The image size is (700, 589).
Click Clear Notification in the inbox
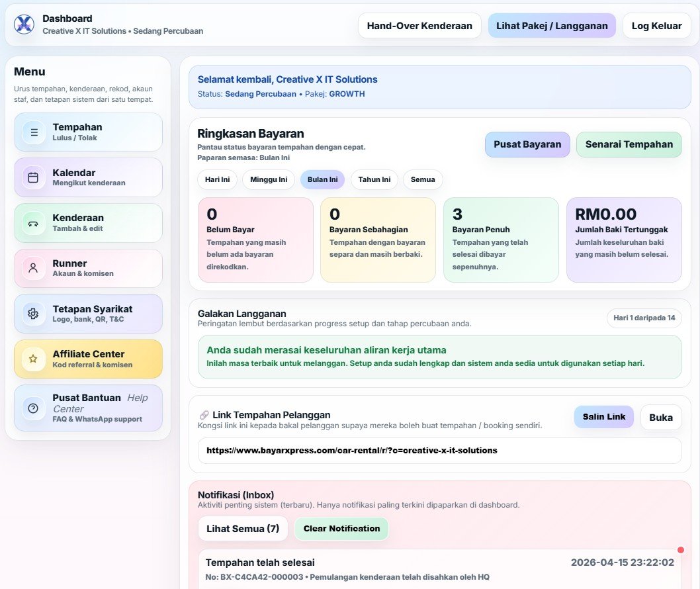tap(341, 528)
